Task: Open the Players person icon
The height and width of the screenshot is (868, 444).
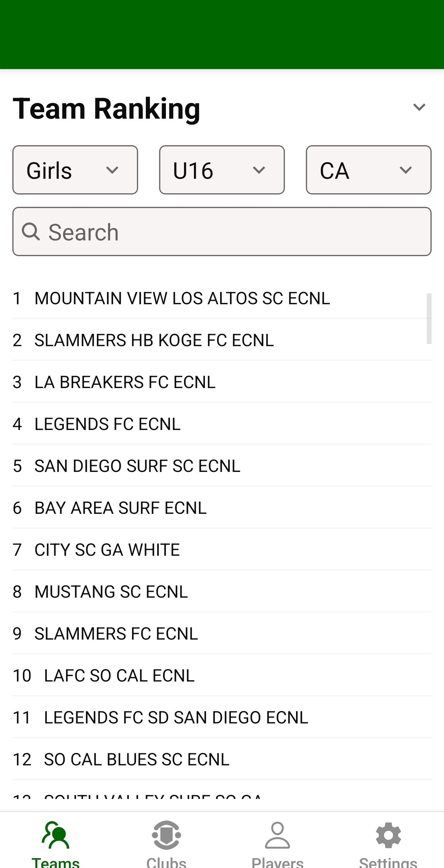Action: (277, 836)
